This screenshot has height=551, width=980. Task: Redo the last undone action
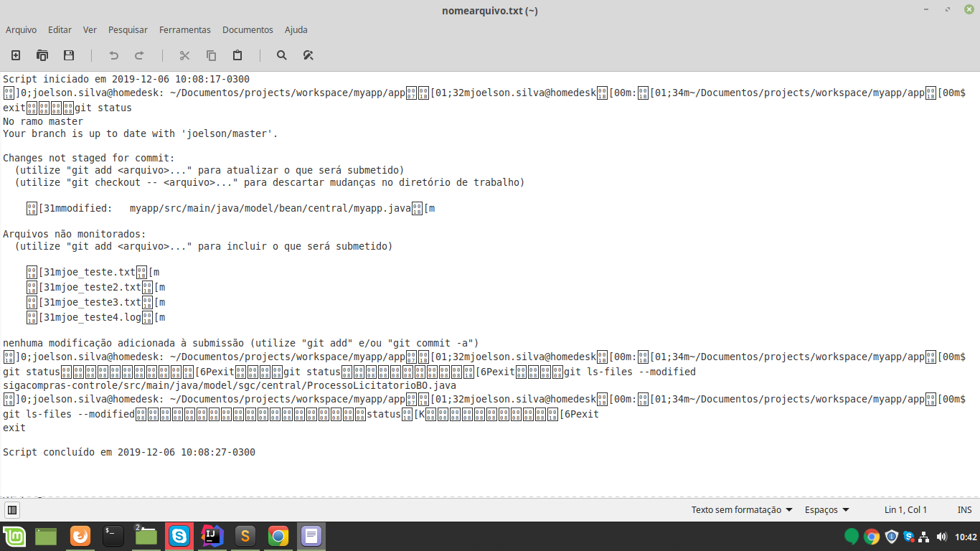[139, 55]
